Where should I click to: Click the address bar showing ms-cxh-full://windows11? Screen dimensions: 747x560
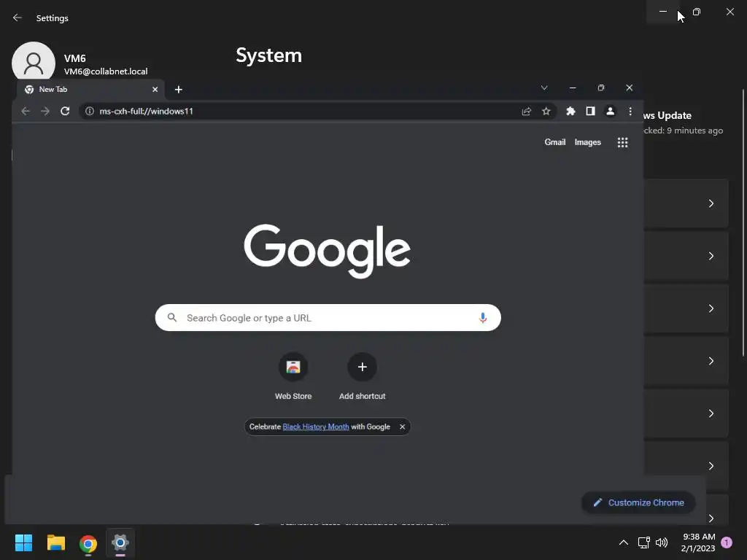coord(305,111)
